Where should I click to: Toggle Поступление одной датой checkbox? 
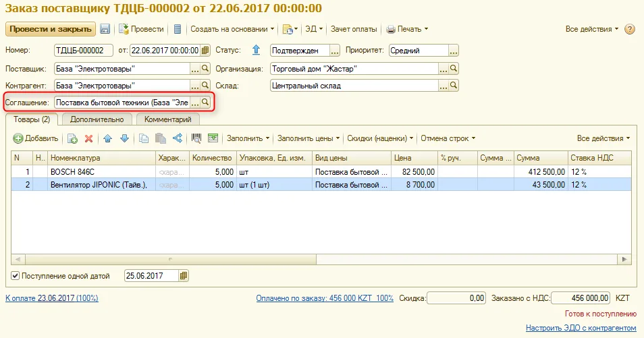pos(16,275)
